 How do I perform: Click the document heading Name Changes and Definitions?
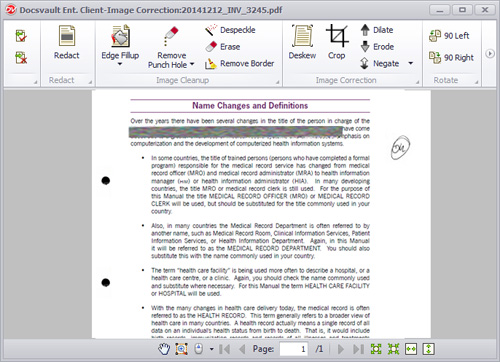point(250,106)
